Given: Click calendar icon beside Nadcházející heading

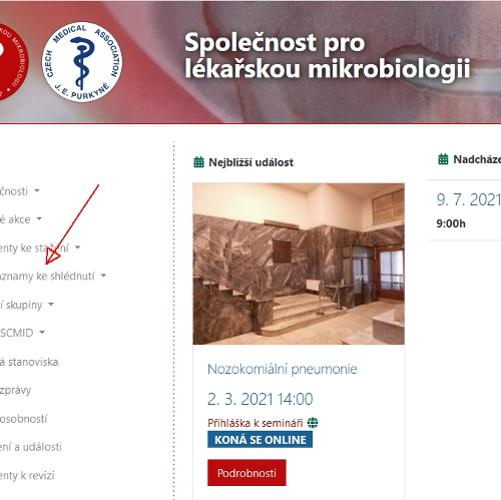Looking at the screenshot, I should [443, 159].
